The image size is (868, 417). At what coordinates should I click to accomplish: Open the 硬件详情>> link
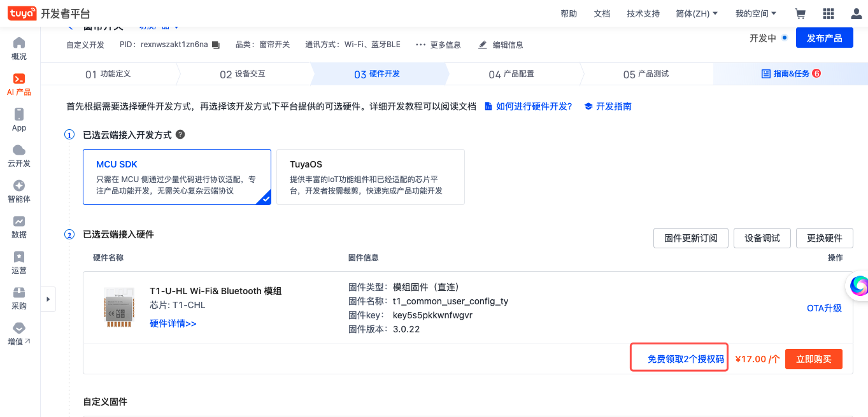pos(173,323)
